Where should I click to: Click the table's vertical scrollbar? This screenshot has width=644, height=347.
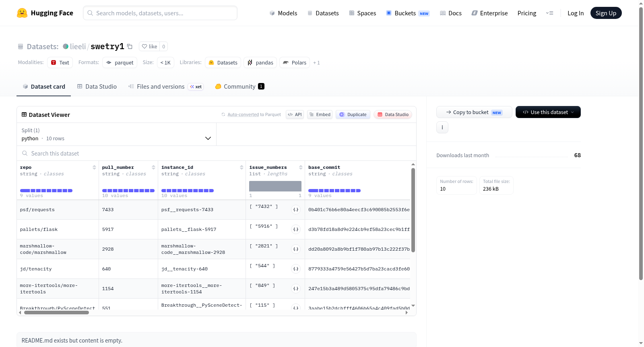[x=413, y=210]
